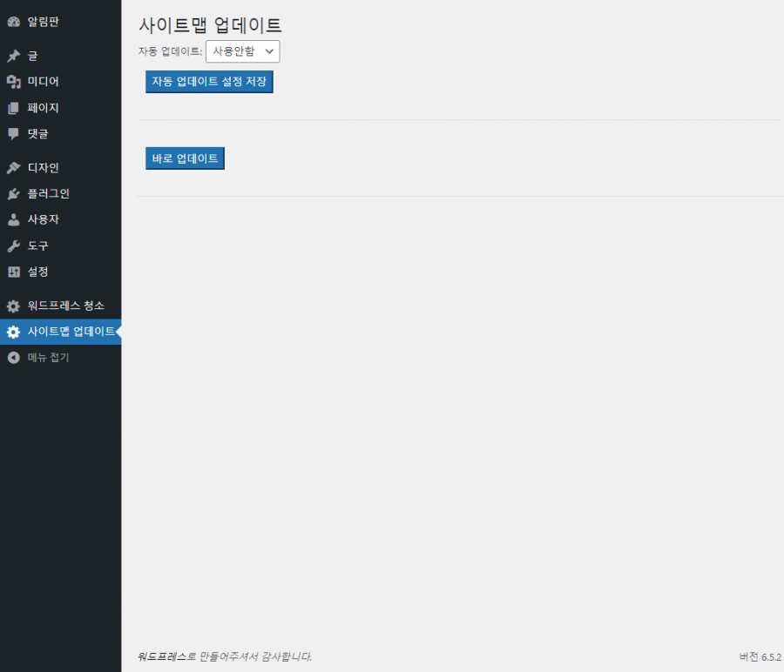This screenshot has height=672, width=784.
Task: Follow the 워드프레스 footer link
Action: pos(162,656)
